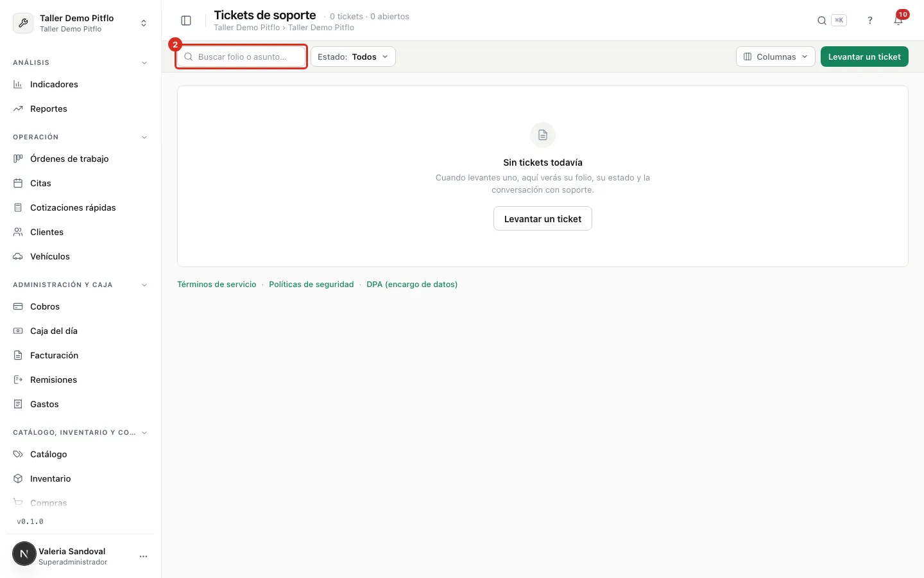
Task: Click the Órdenes de trabajo kanban icon
Action: [x=18, y=159]
